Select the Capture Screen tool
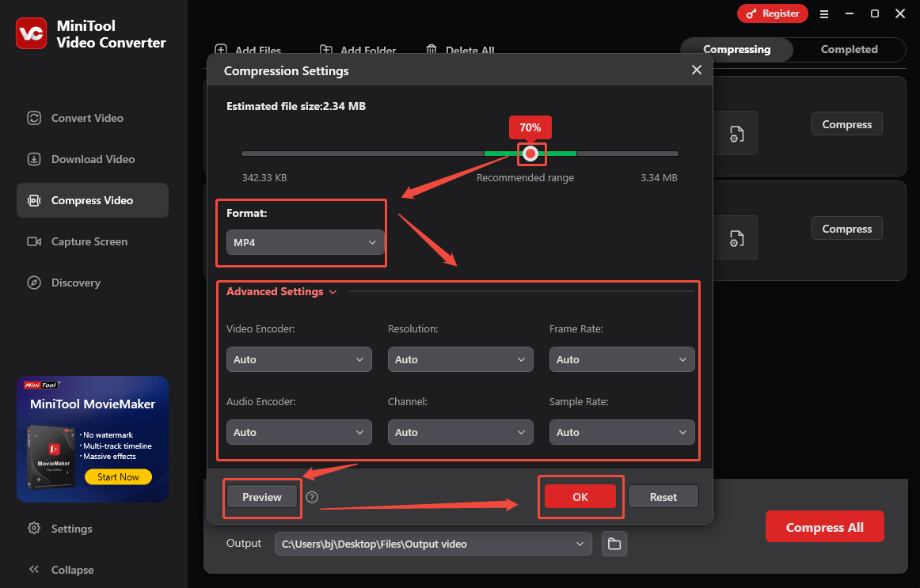This screenshot has height=588, width=920. 34,241
